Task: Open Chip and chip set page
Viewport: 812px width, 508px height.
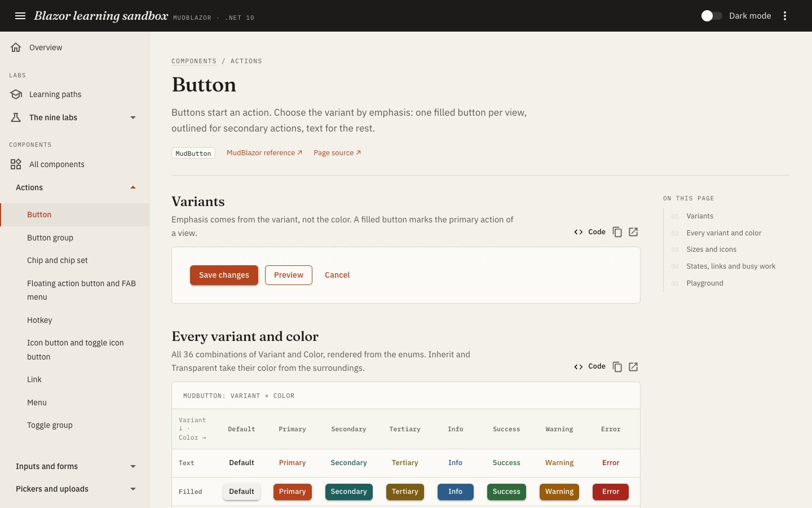Action: point(74,260)
